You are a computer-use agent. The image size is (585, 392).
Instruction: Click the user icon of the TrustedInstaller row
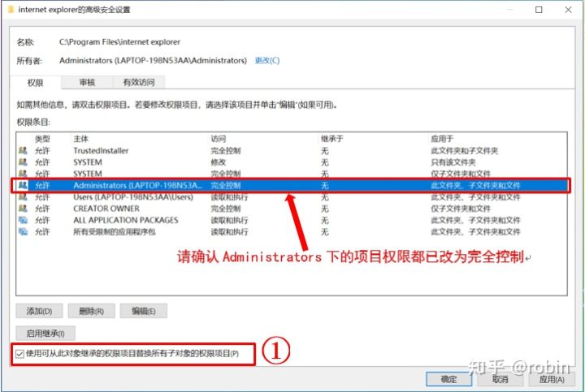click(x=23, y=150)
